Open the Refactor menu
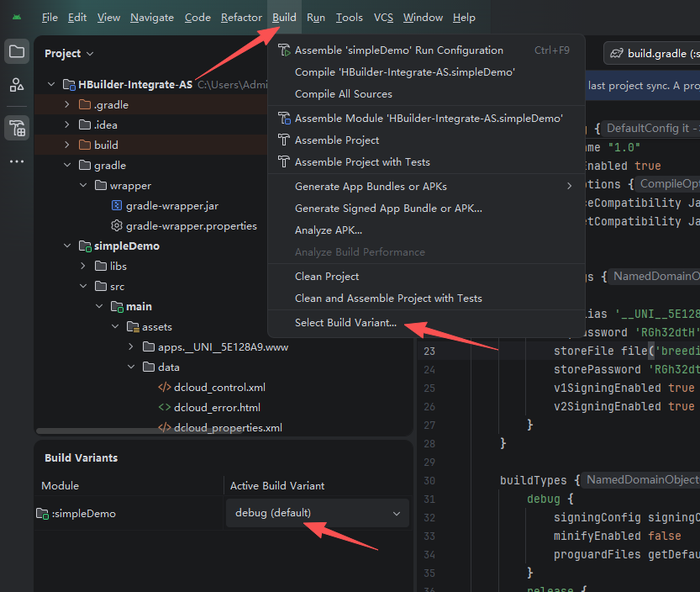This screenshot has width=700, height=592. [241, 18]
